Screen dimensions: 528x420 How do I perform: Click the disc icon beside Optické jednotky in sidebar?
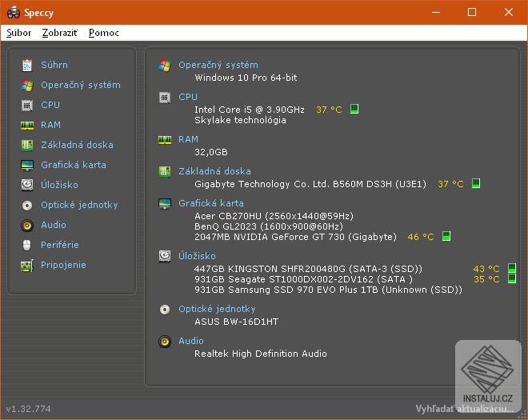point(27,205)
